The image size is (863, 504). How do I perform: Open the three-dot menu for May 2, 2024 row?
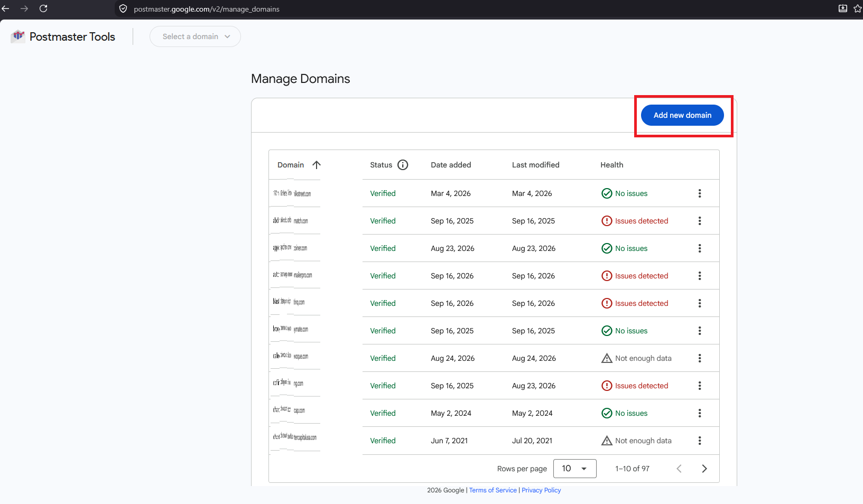(700, 413)
